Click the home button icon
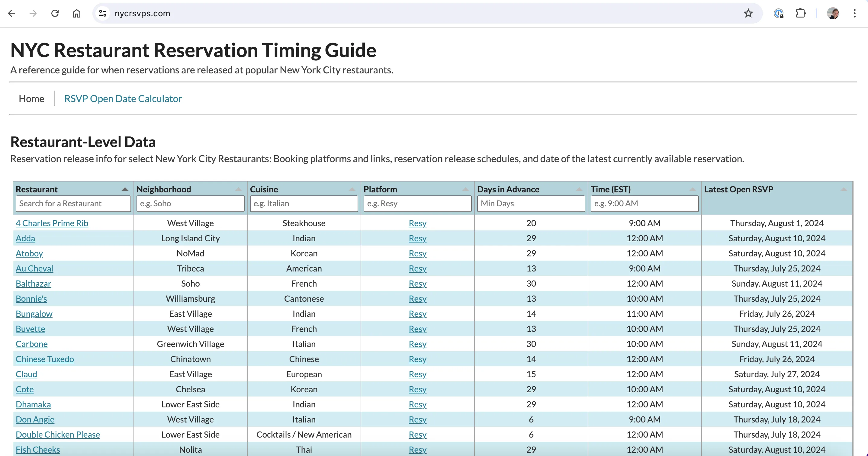868x456 pixels. pyautogui.click(x=77, y=13)
